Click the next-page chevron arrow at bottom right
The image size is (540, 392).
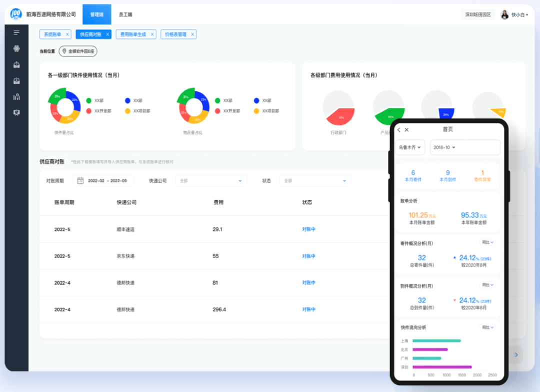click(516, 355)
